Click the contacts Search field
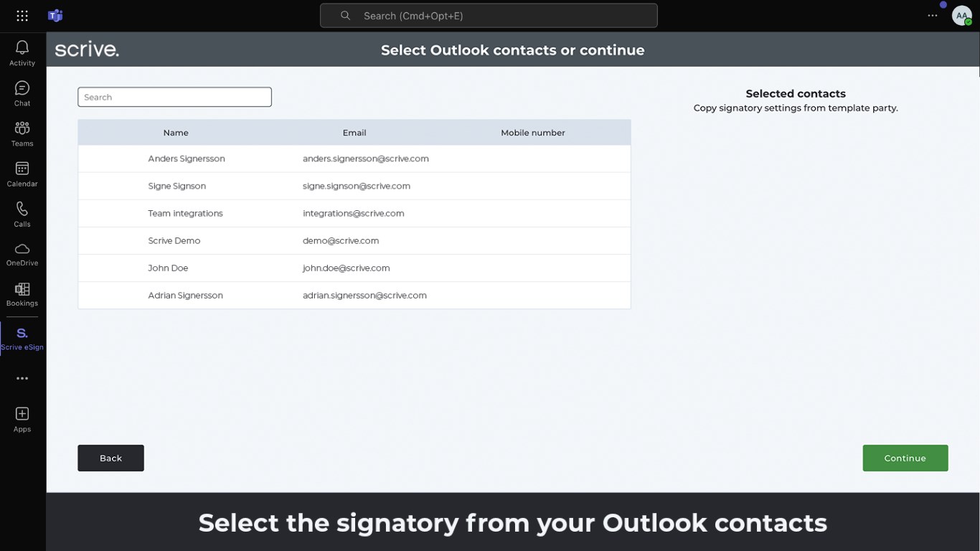The height and width of the screenshot is (551, 980). click(174, 97)
